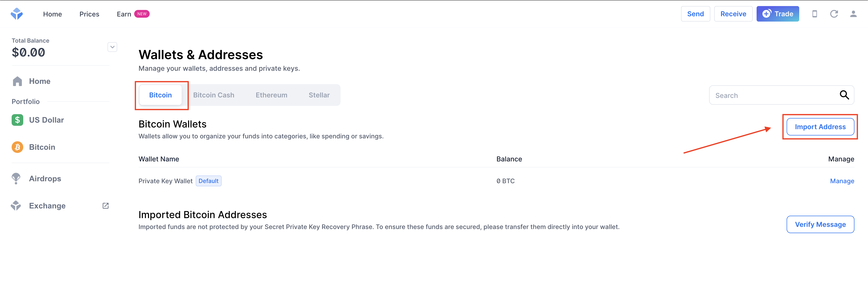
Task: Open the Stellar tab
Action: coord(319,95)
